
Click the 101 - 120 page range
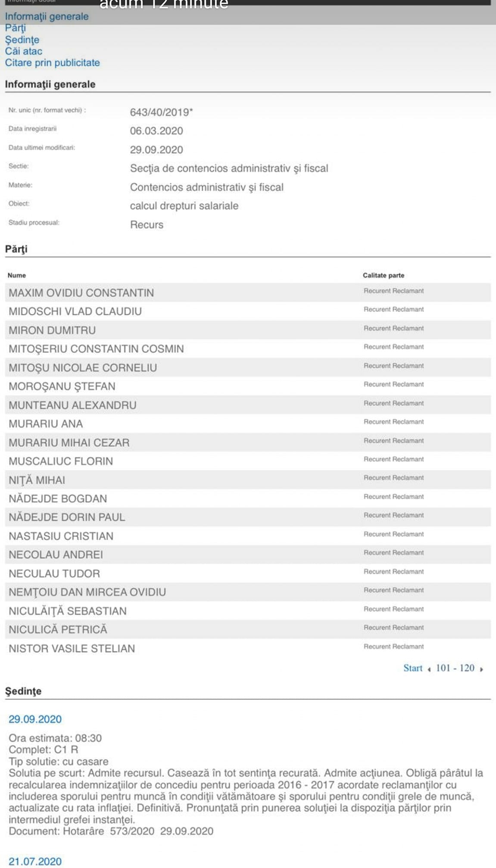coord(455,668)
